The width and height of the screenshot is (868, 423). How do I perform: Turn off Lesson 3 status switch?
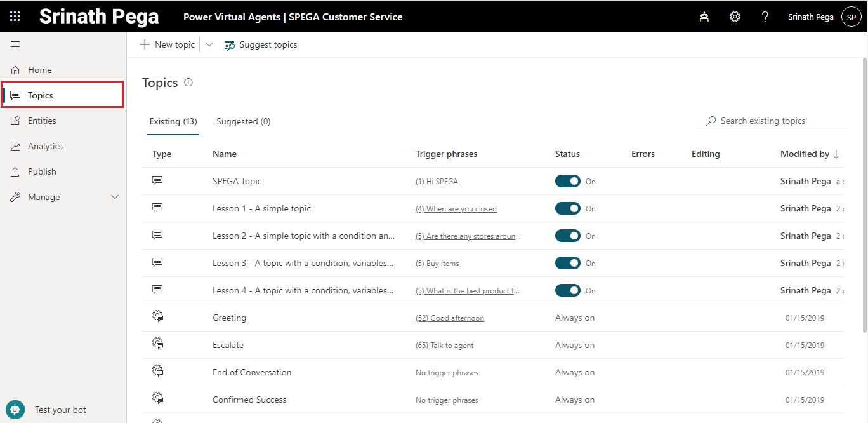567,263
